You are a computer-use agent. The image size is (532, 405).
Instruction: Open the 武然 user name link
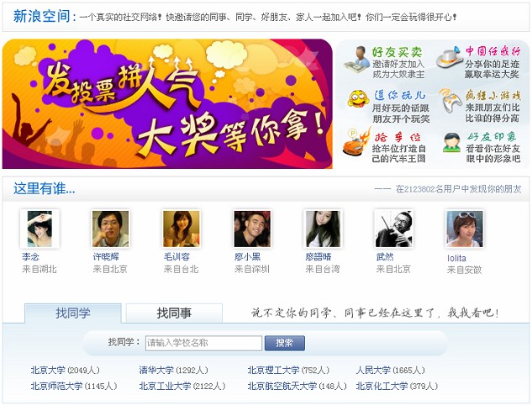pos(385,257)
